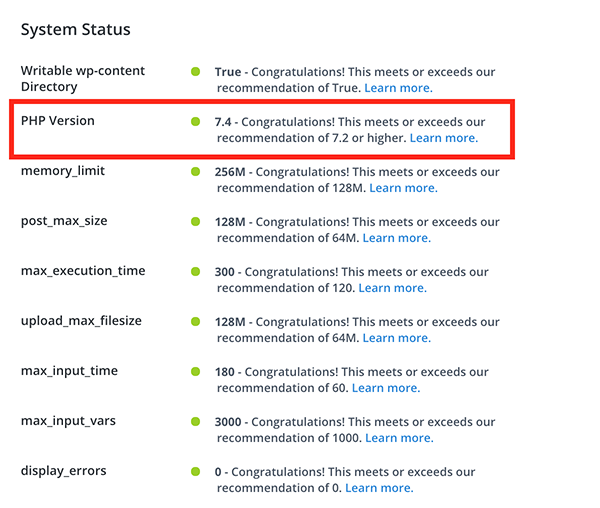
Task: Open Learn more link for max_execution_time
Action: click(x=393, y=288)
